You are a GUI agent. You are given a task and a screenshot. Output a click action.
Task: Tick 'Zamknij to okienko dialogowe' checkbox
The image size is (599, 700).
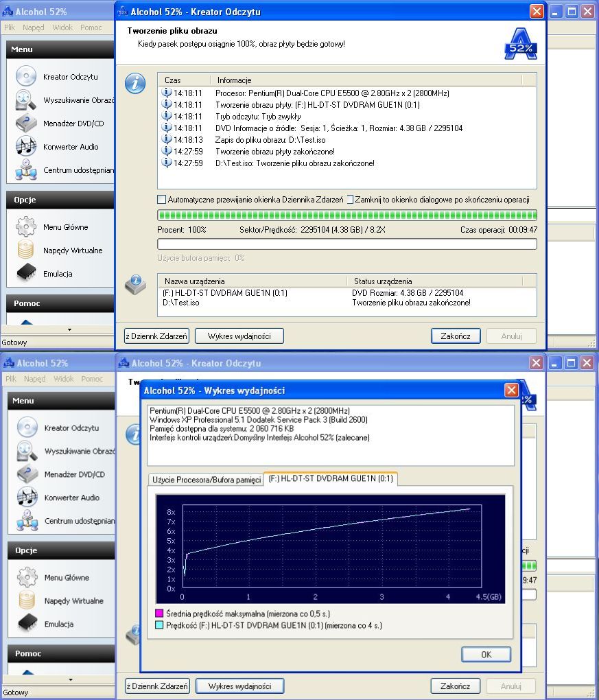tap(350, 199)
